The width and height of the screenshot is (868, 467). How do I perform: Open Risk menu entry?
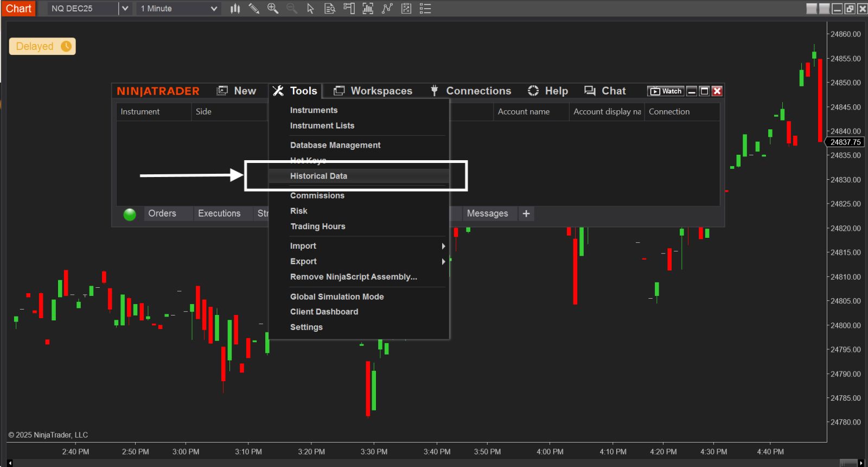(x=299, y=211)
